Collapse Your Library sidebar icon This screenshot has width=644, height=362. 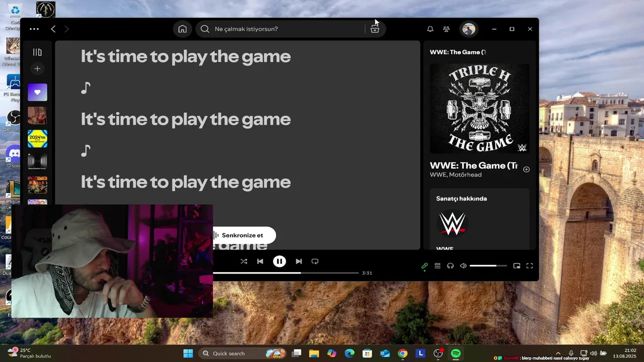pos(37,52)
